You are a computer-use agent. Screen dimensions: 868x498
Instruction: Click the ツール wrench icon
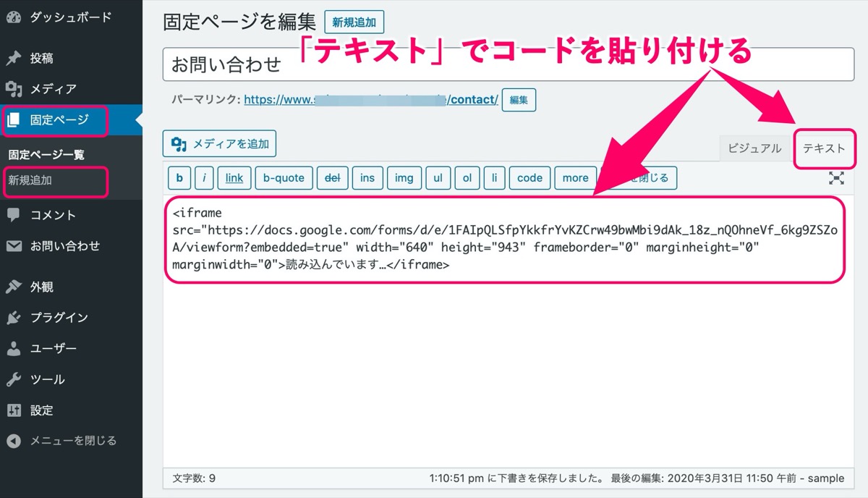[x=14, y=379]
